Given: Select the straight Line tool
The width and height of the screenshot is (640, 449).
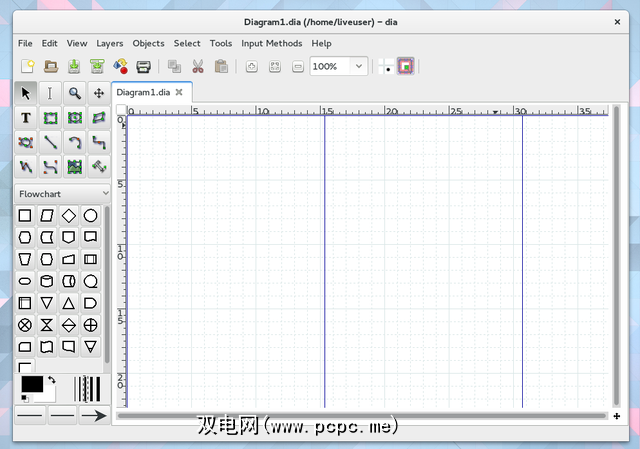Looking at the screenshot, I should pos(50,142).
